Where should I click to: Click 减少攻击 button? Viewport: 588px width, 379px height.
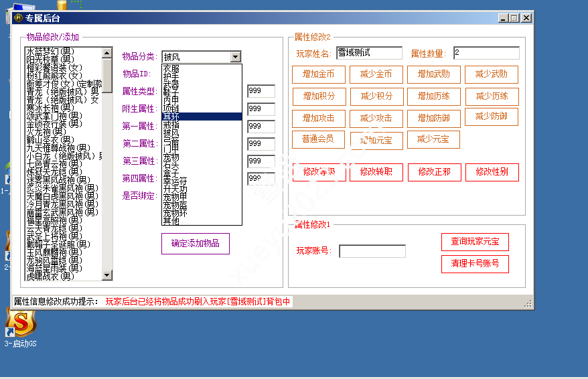coord(376,119)
